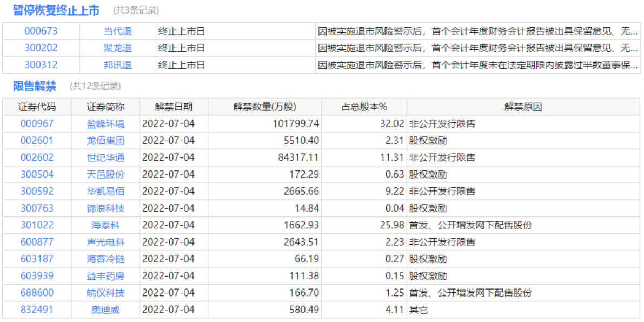Open 声光电科 stock name link
This screenshot has width=644, height=322.
(105, 242)
